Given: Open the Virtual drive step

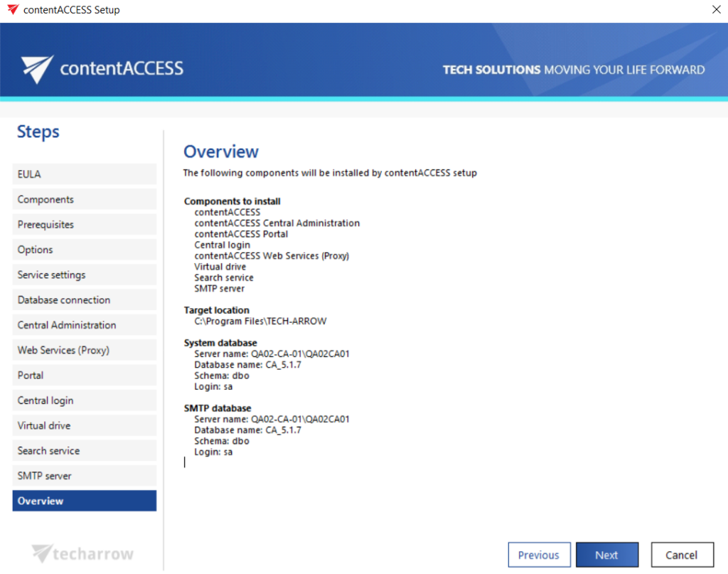Looking at the screenshot, I should (84, 425).
